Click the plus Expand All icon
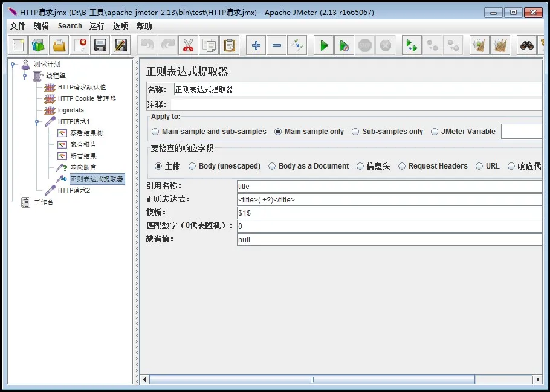The width and height of the screenshot is (550, 392). tap(256, 45)
